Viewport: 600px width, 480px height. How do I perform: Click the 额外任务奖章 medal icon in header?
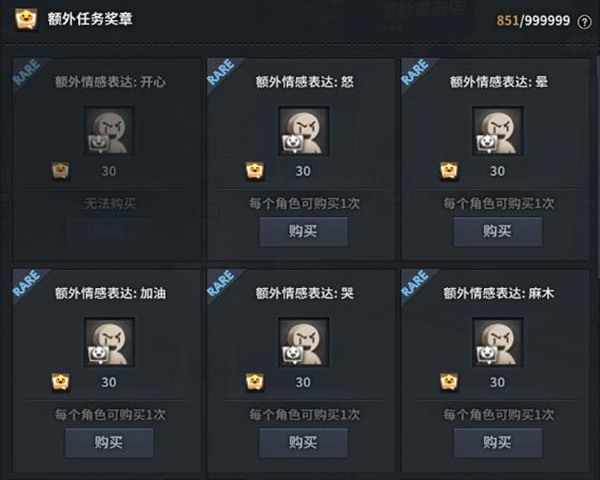26,19
